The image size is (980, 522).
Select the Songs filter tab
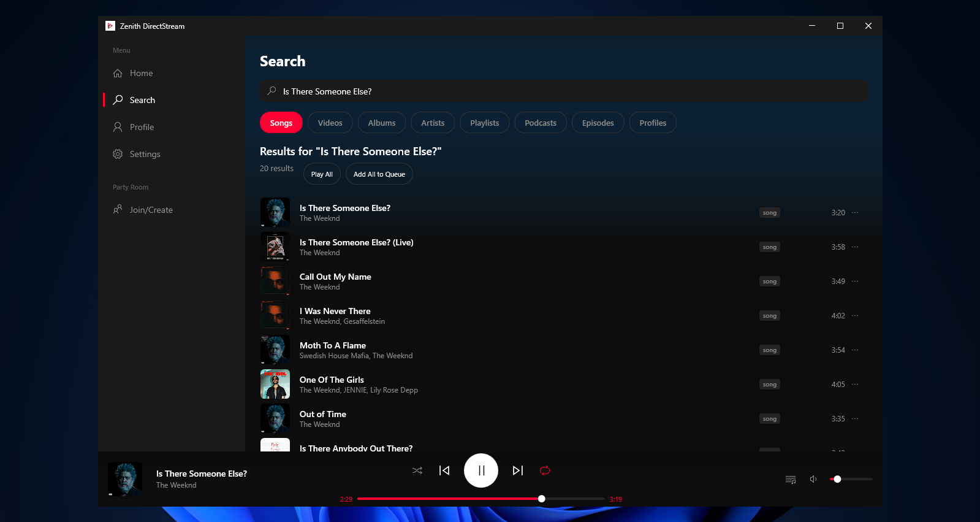point(281,123)
